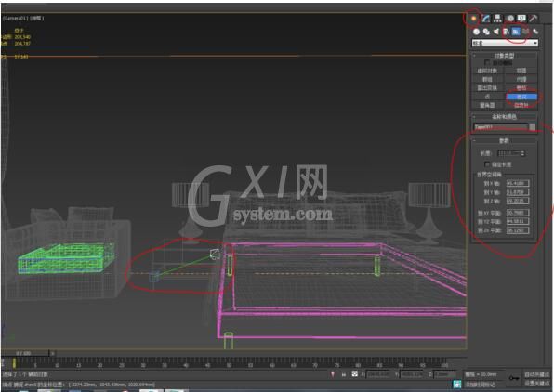Click the 量角器 protractor button
554x392 pixels.
click(x=488, y=105)
